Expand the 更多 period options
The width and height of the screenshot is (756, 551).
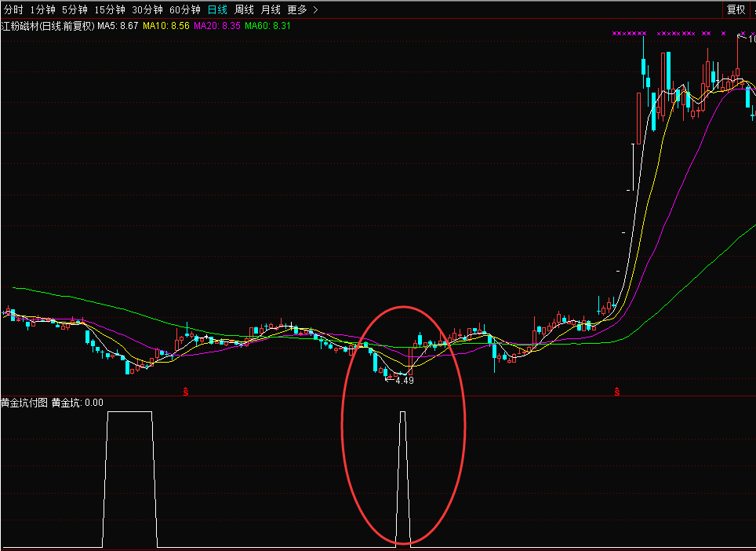pyautogui.click(x=302, y=9)
